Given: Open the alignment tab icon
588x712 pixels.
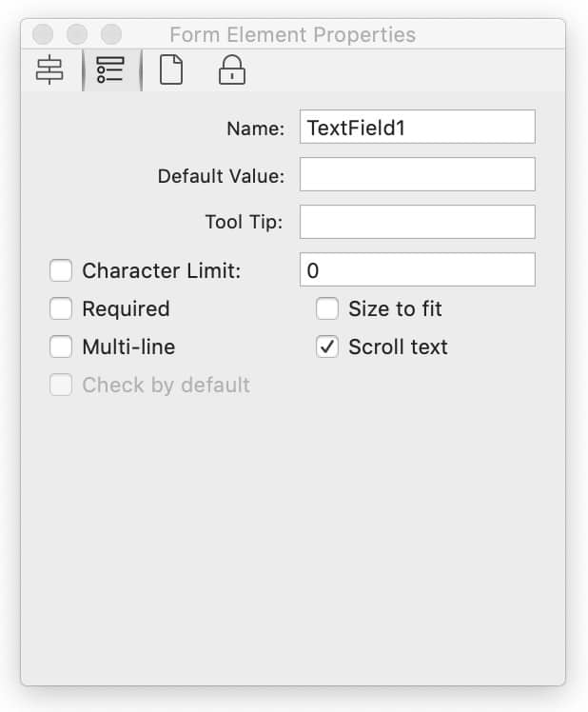Looking at the screenshot, I should click(x=49, y=71).
